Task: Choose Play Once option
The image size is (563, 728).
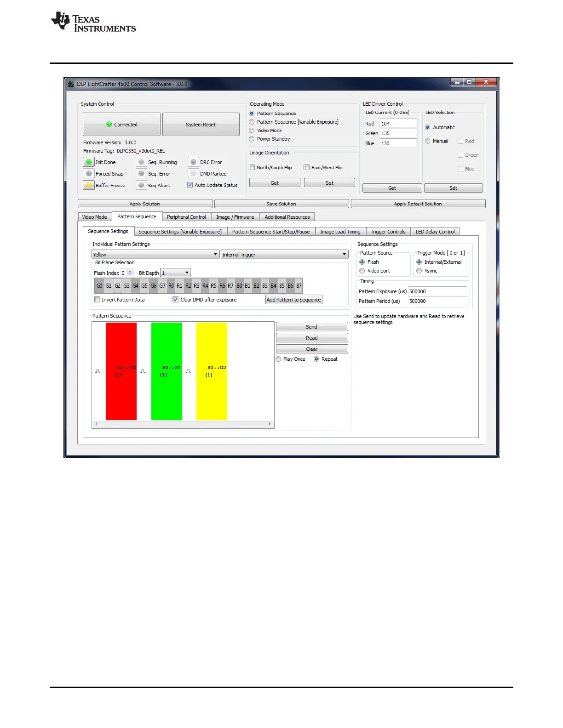Action: (278, 359)
